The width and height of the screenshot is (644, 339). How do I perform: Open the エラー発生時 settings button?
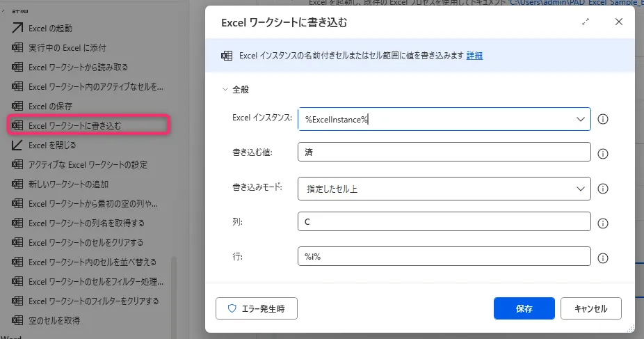pos(257,308)
